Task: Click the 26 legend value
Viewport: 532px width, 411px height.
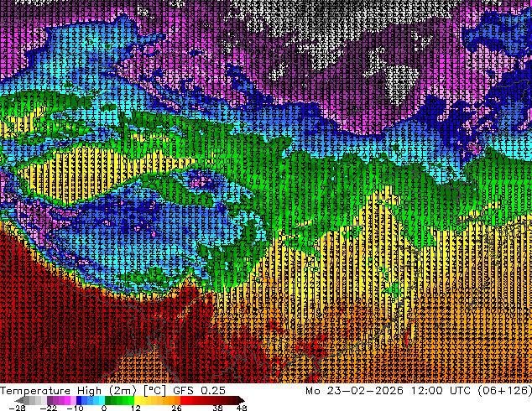Action: [176, 408]
